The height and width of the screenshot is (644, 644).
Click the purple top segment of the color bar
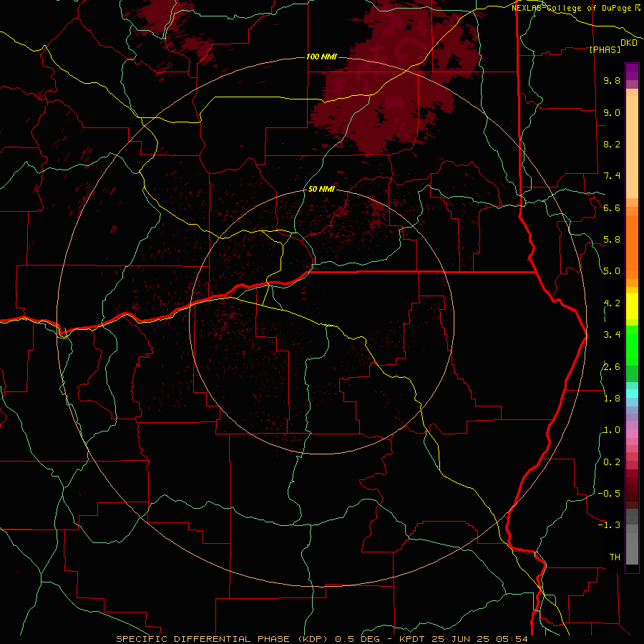632,72
